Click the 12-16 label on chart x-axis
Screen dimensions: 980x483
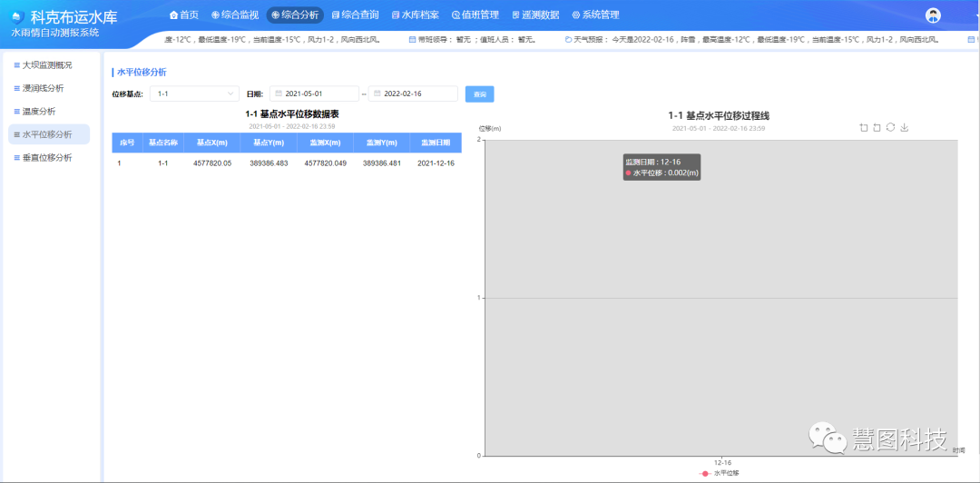722,462
